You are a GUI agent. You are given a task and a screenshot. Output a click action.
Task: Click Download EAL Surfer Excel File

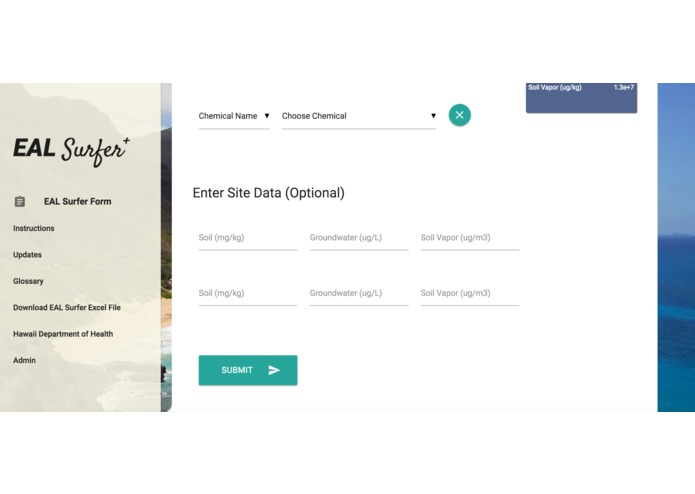67,307
